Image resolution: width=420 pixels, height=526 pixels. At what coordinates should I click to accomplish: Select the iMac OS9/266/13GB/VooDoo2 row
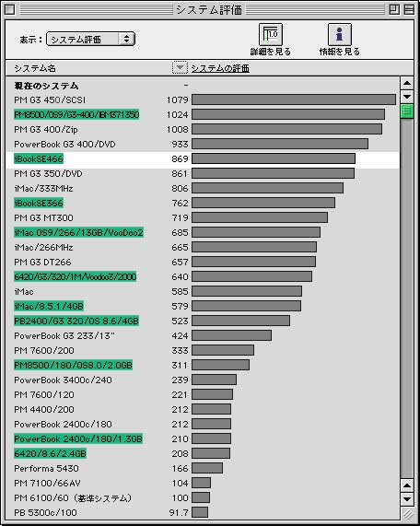[x=203, y=232]
